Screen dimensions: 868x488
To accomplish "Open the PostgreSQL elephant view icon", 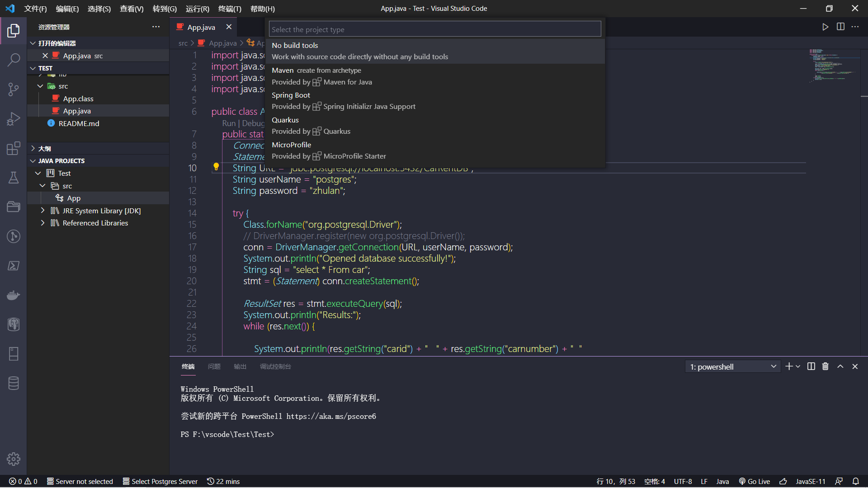I will (14, 324).
